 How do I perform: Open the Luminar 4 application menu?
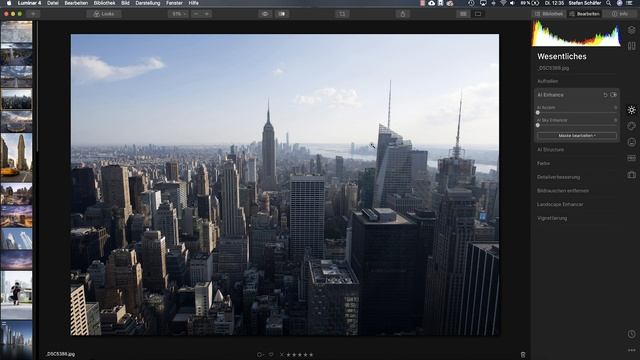pyautogui.click(x=29, y=3)
